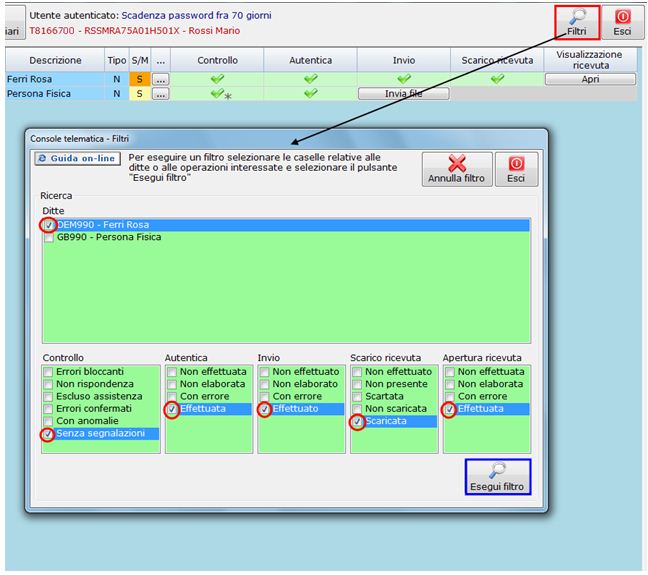Uncheck Senza segnalazioni under Controllo
648x575 pixels.
[x=48, y=434]
